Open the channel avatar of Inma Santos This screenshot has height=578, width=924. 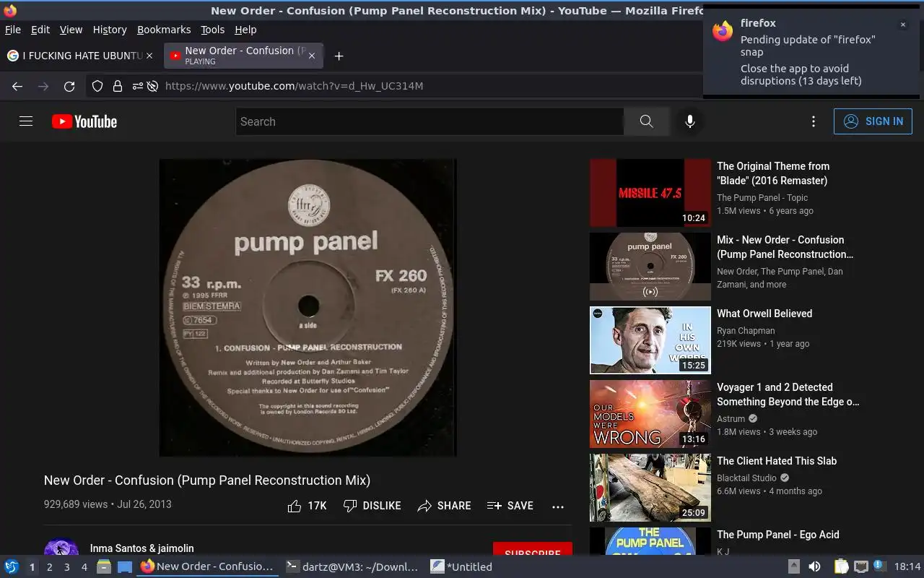pos(61,548)
